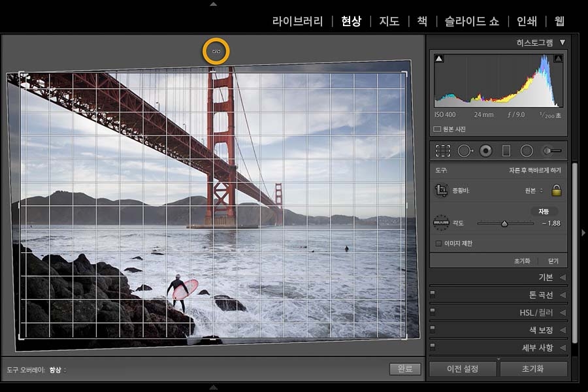Select the Radial Filter tool
This screenshot has width=588, height=392.
(x=527, y=151)
